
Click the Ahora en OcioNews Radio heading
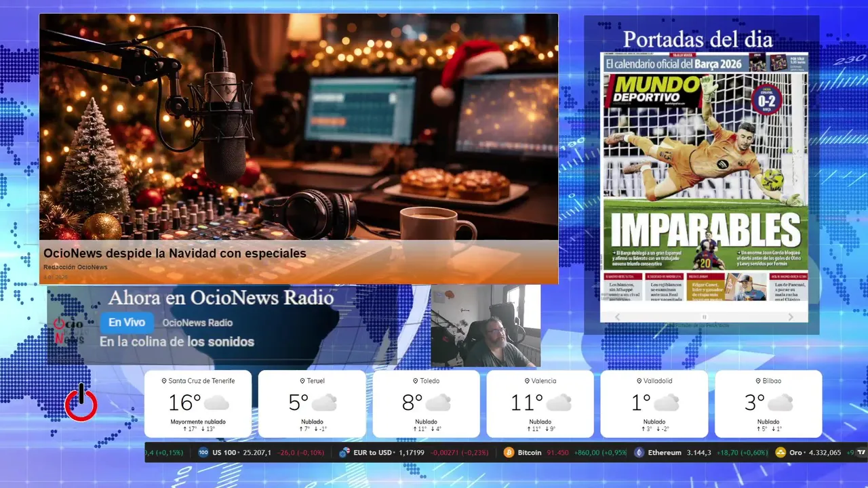tap(221, 298)
